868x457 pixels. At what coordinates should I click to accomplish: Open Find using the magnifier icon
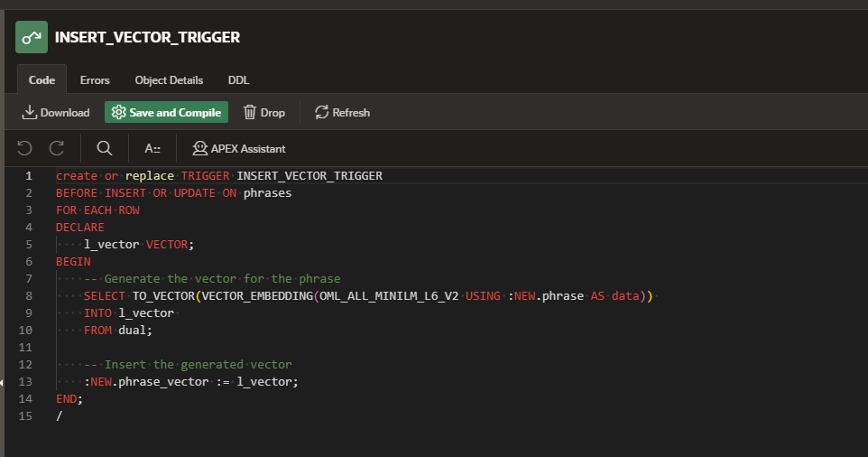click(105, 148)
